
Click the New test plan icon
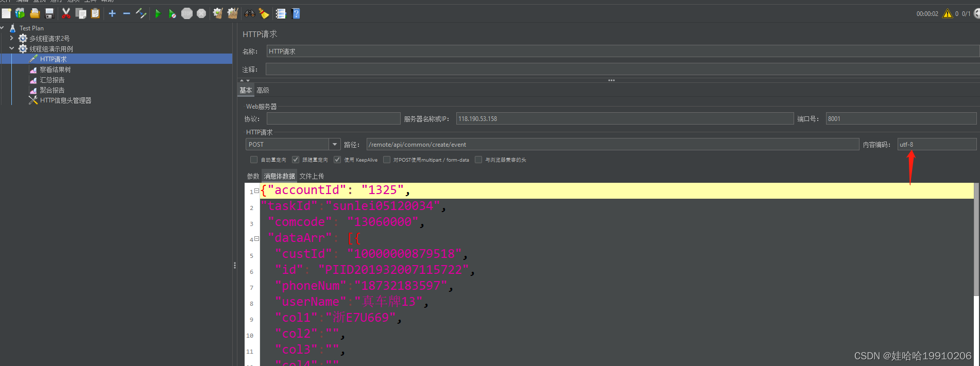(6, 13)
